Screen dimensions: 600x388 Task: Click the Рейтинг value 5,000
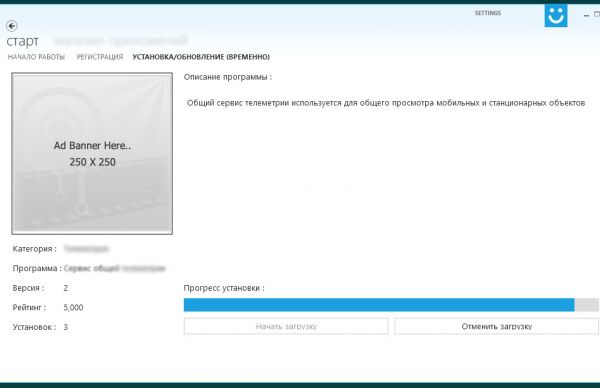tap(73, 308)
